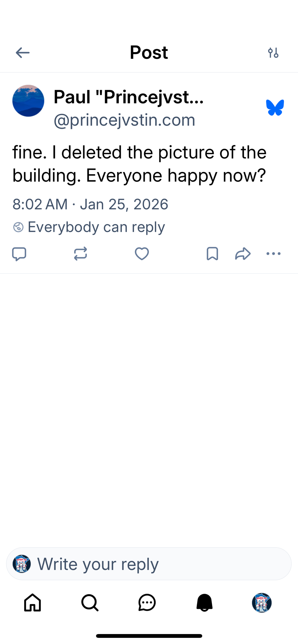Screen dimensions: 298x644
Task: Open the Search tab
Action: (x=90, y=602)
